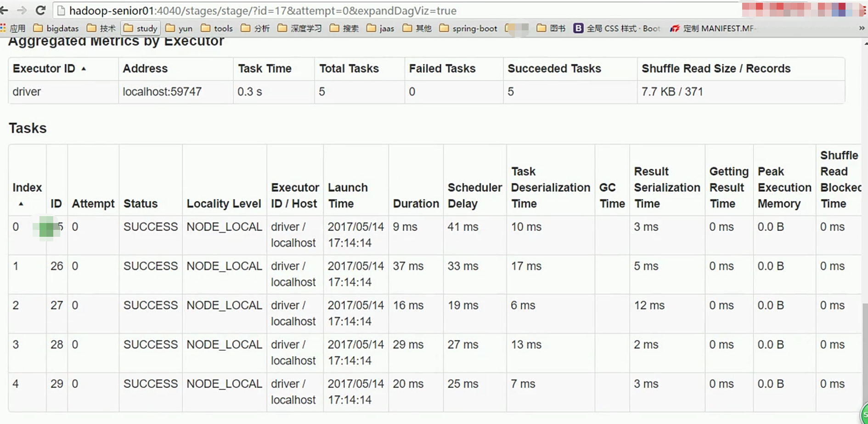This screenshot has height=424, width=868.
Task: Open the tools bookmarks folder
Action: coord(216,28)
